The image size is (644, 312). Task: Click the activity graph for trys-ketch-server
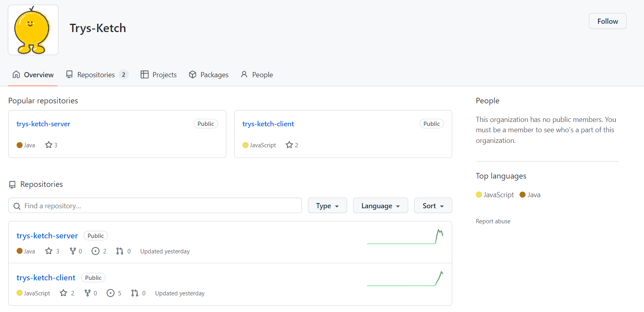405,237
